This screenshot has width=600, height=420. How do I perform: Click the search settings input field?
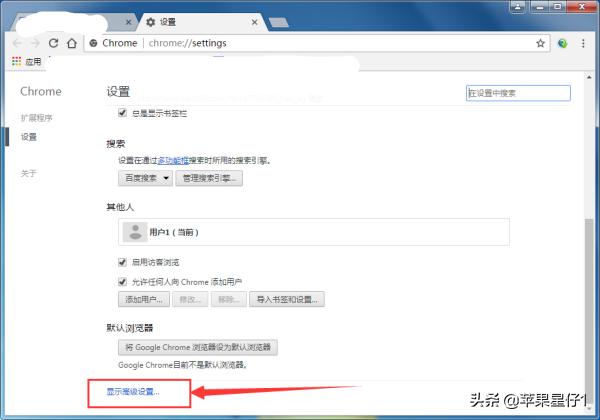518,93
